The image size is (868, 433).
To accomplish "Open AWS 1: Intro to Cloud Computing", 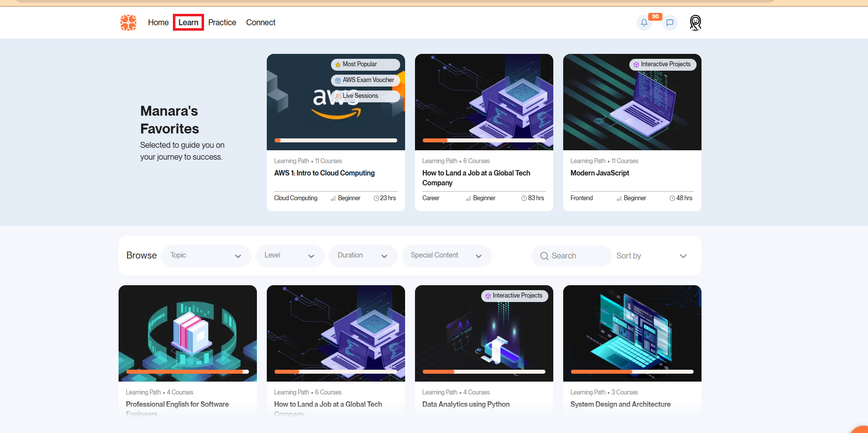I will point(325,173).
